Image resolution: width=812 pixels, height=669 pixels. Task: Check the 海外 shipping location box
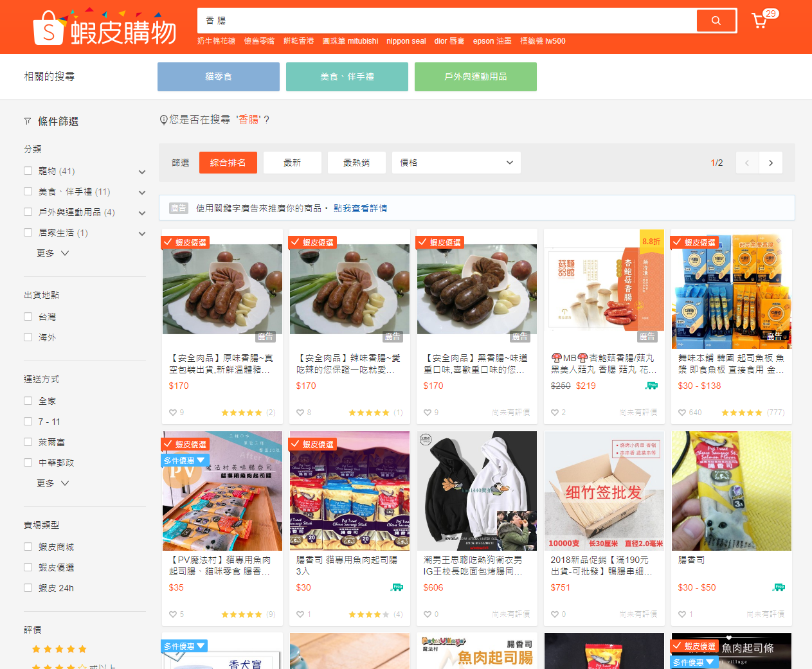(x=28, y=337)
